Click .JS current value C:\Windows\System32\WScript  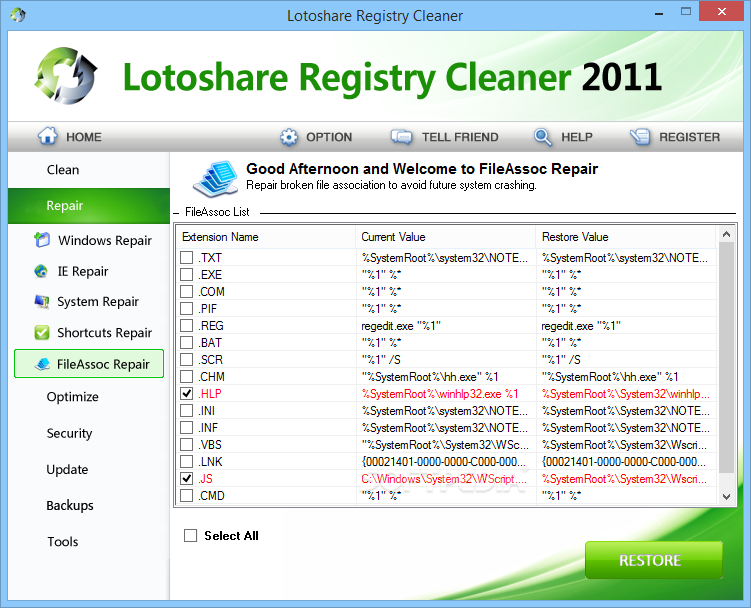[x=444, y=479]
